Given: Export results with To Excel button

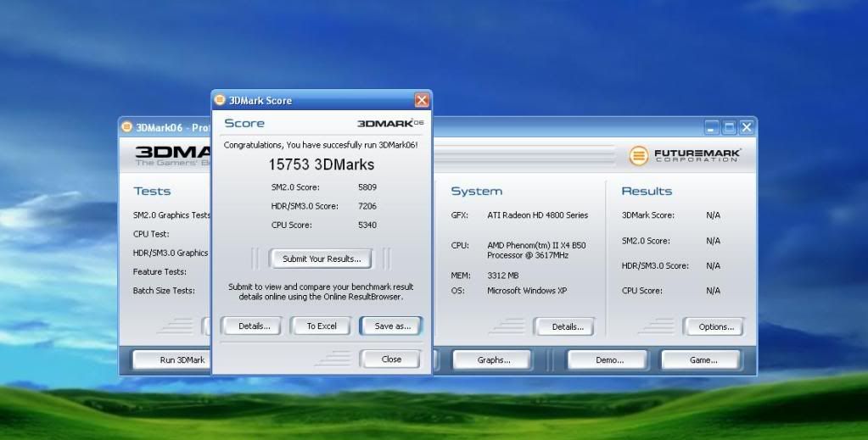Looking at the screenshot, I should click(x=322, y=326).
